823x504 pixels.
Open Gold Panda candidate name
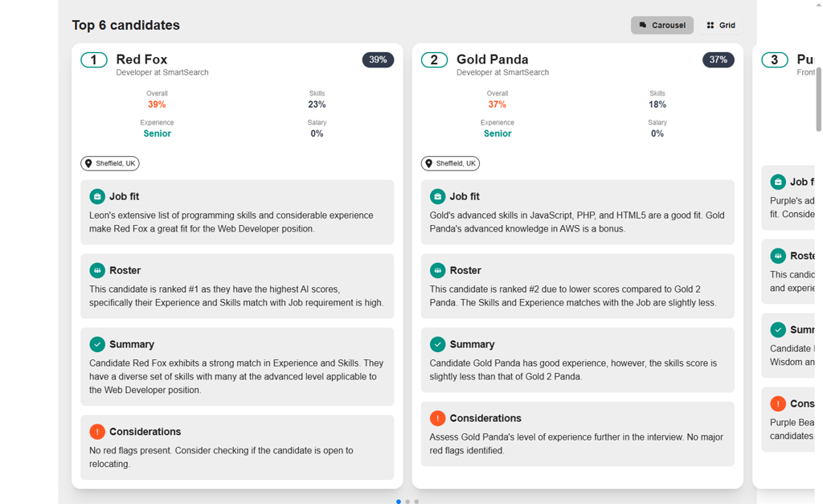pos(492,59)
